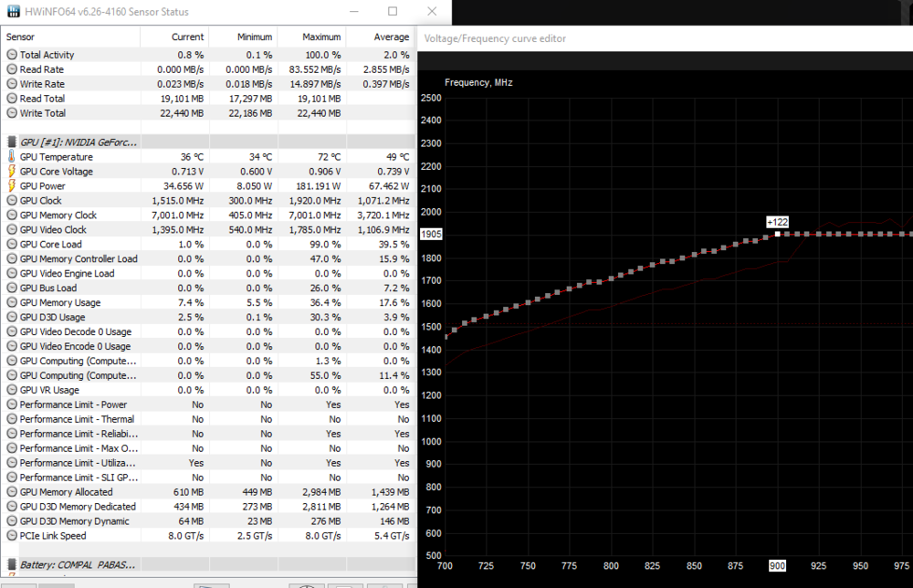Click the GPU Core Voltage lightning icon
Screen dimensions: 913x588
point(12,172)
